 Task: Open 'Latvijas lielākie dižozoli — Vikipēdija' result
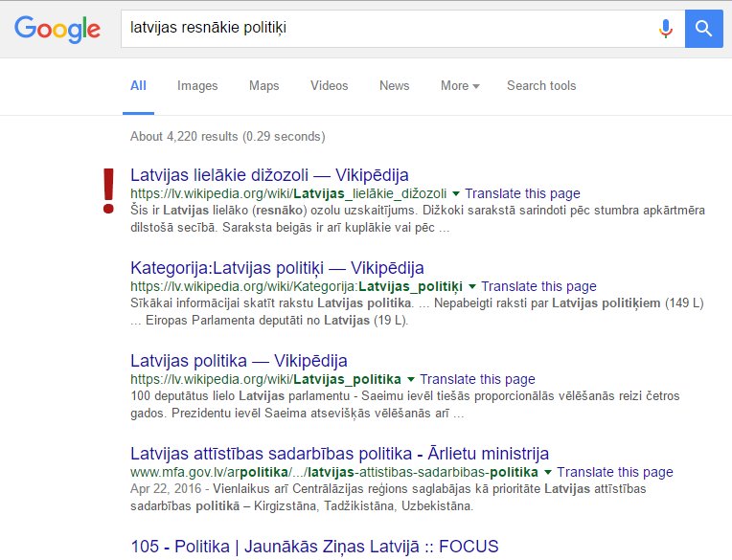pyautogui.click(x=269, y=175)
